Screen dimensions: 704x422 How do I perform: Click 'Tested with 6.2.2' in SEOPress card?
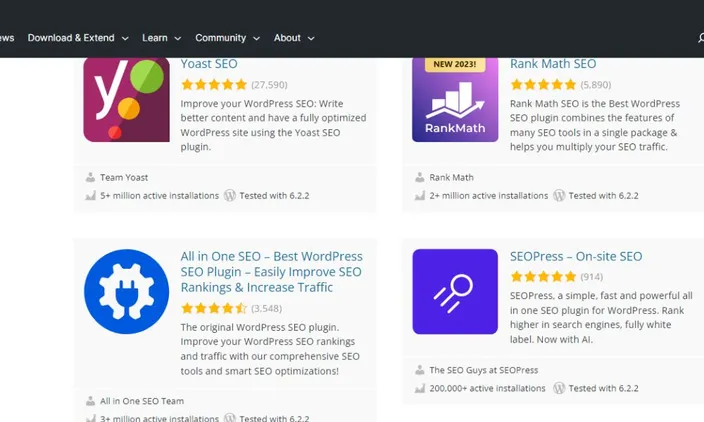pyautogui.click(x=603, y=388)
